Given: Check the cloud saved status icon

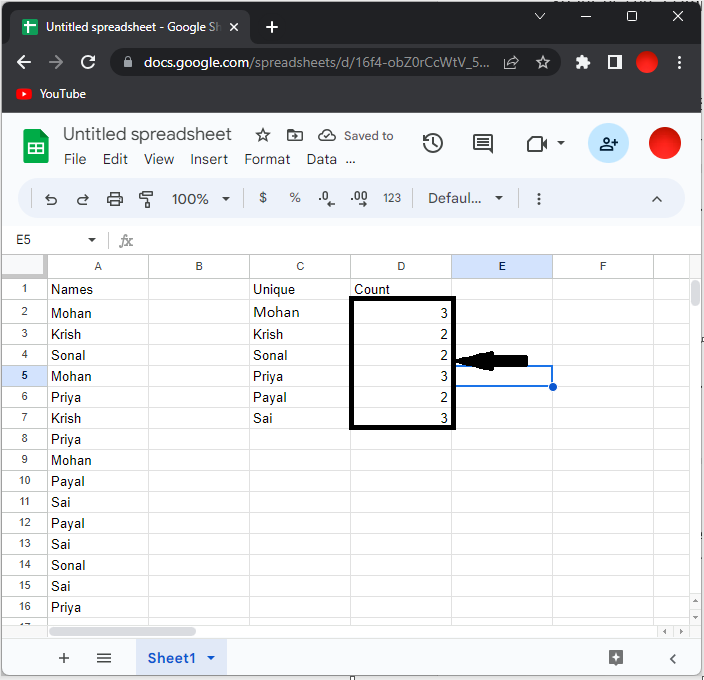Looking at the screenshot, I should [x=326, y=135].
